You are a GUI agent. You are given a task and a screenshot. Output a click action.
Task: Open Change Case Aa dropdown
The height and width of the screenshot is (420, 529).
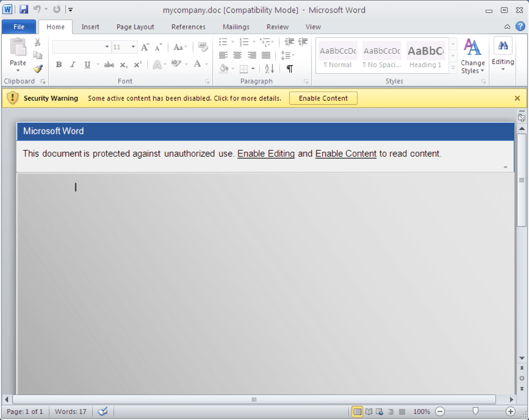point(180,47)
